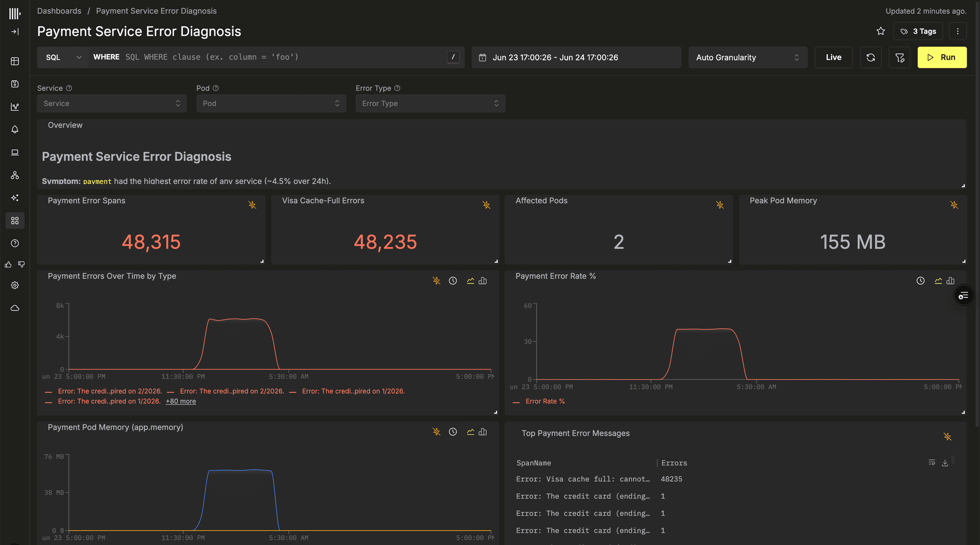Click the slash shortcut key hint button
Viewport: 980px width, 545px height.
point(453,57)
